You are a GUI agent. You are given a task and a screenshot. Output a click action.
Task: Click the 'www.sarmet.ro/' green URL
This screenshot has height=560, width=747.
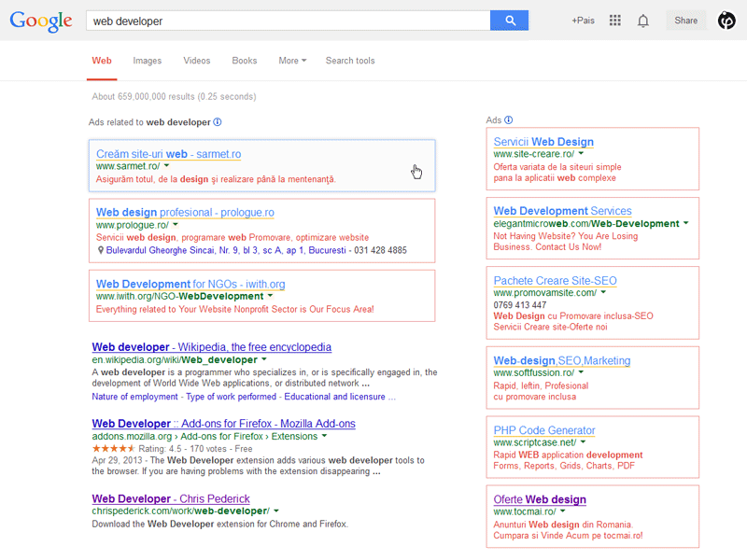point(128,166)
